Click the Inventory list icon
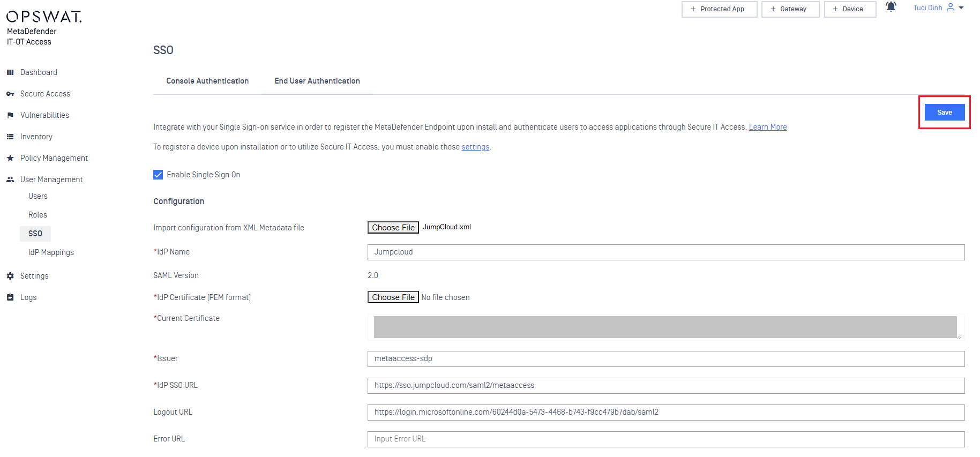 pyautogui.click(x=10, y=137)
